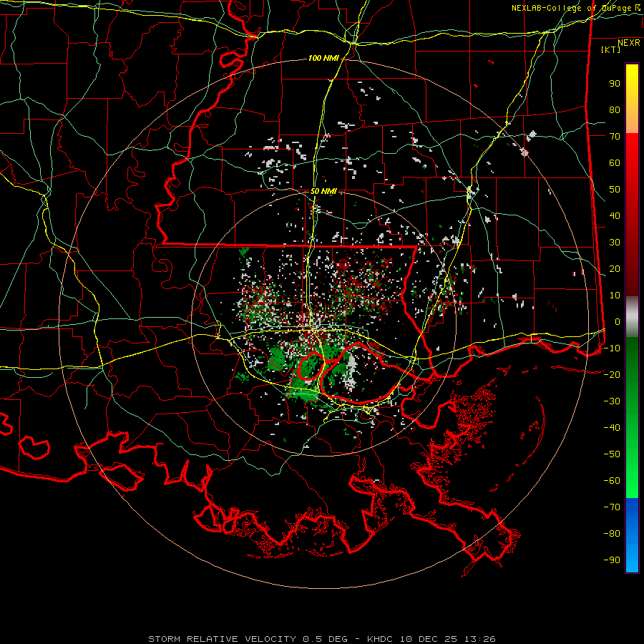
Task: Click the -70 knot scale value
Action: (x=612, y=507)
